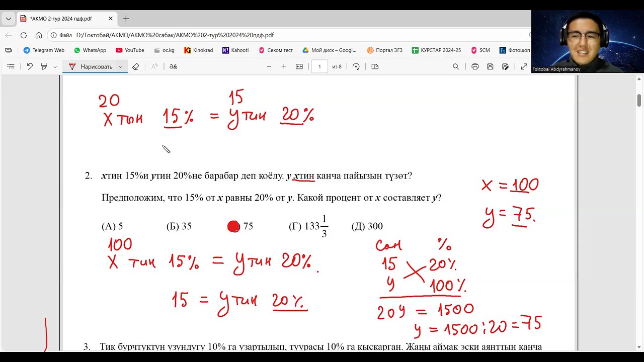Click the Toktobai Abdyrahmanov webcam overlay

pyautogui.click(x=587, y=42)
